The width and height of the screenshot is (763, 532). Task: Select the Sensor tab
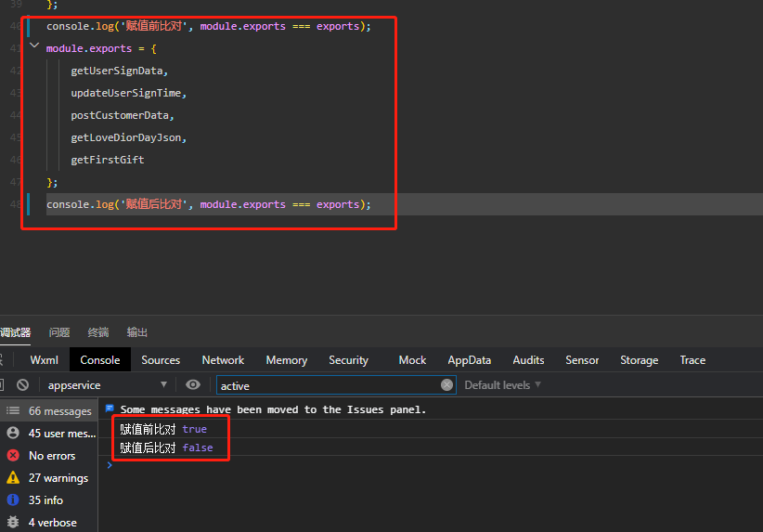[x=582, y=360]
